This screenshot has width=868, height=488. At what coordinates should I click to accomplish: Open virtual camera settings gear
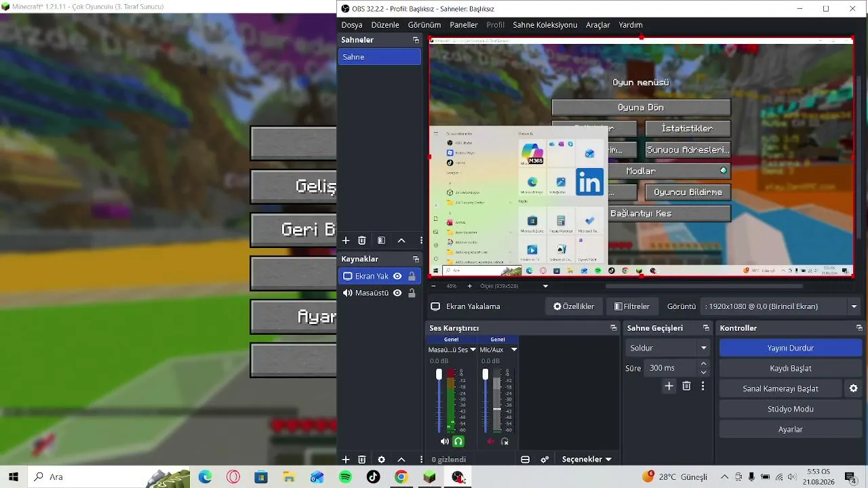[854, 388]
